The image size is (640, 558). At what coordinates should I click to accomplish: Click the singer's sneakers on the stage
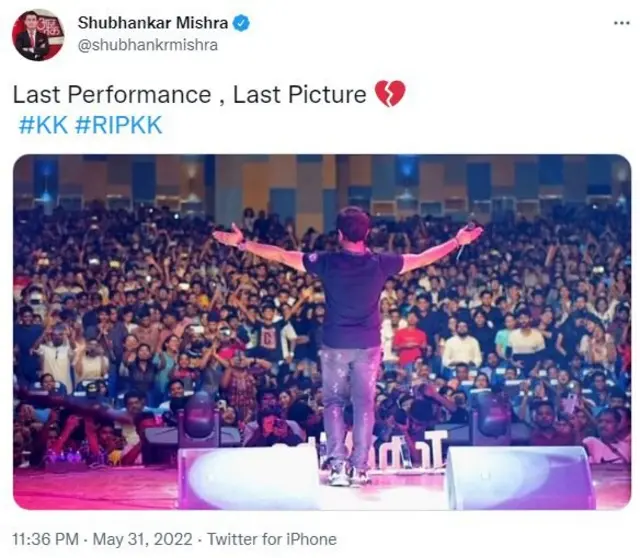click(x=347, y=474)
